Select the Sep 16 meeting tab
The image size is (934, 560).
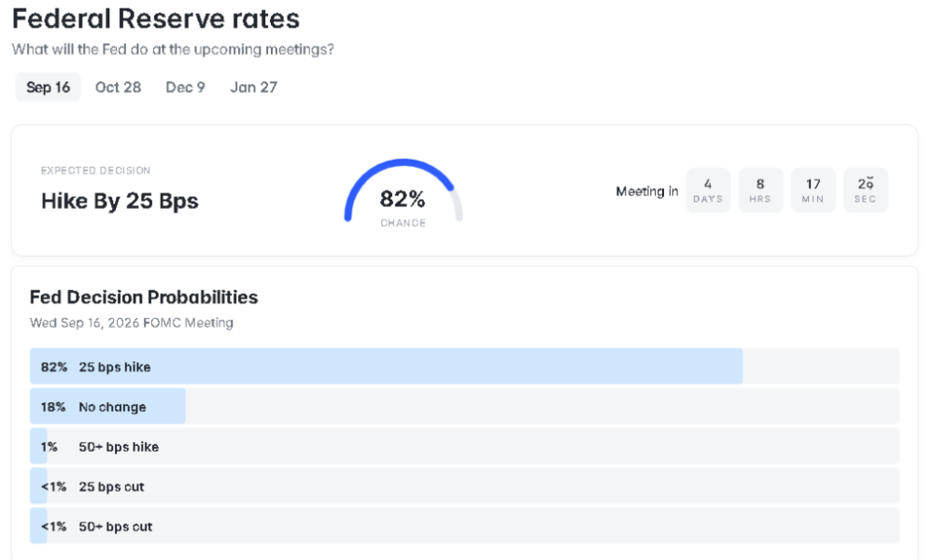[48, 87]
